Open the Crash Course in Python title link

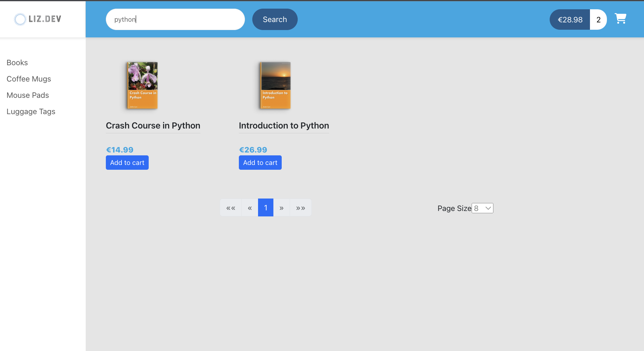(x=153, y=125)
